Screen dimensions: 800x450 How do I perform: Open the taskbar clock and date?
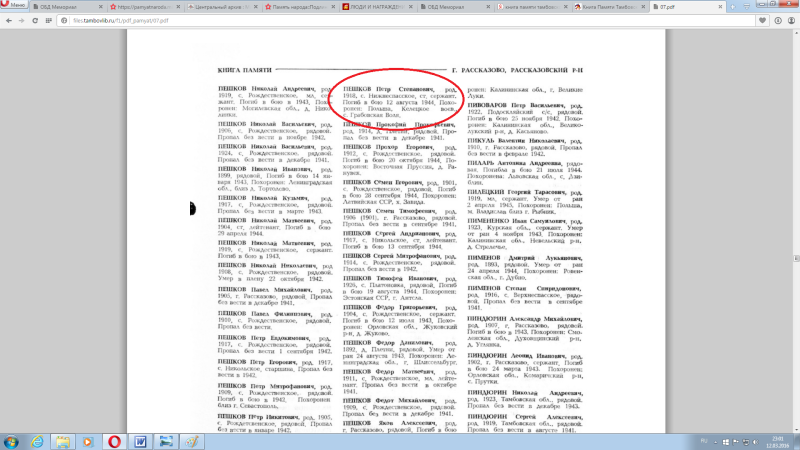pyautogui.click(x=778, y=442)
